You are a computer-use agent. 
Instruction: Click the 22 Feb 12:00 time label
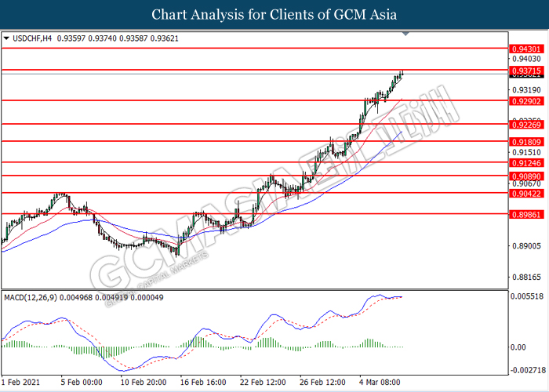[x=262, y=382]
